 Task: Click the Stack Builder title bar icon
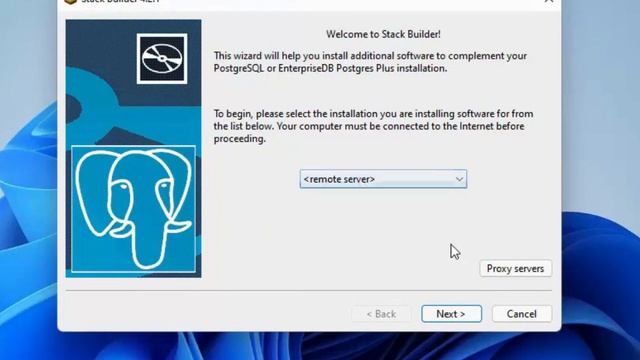tap(71, 1)
